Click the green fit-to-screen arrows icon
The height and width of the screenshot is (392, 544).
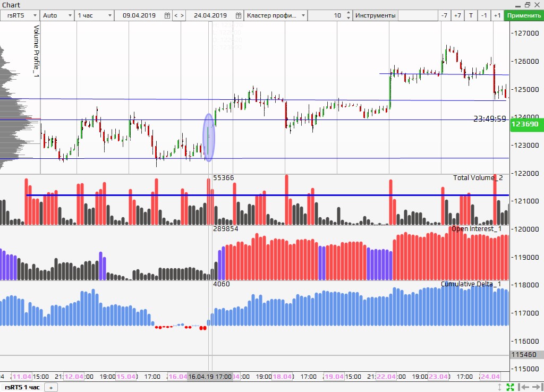510,387
